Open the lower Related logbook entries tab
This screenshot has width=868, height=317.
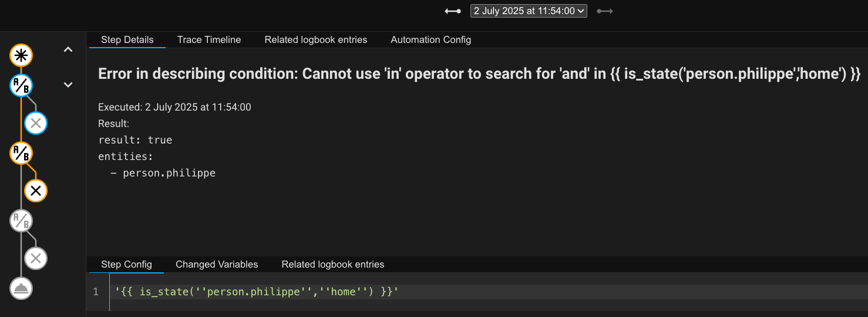click(333, 264)
